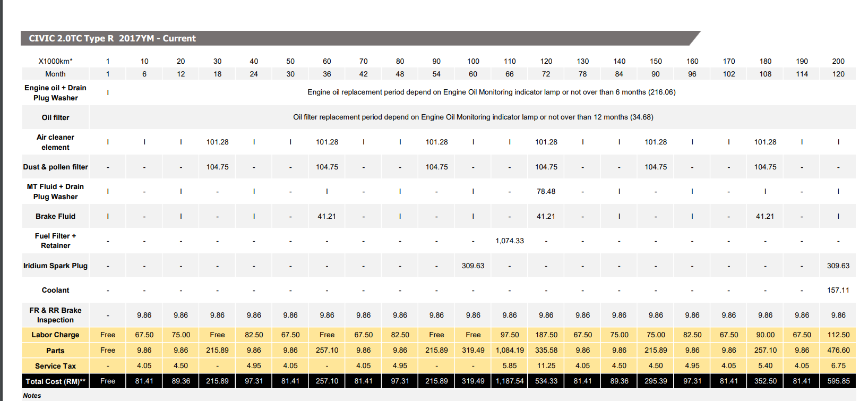Image resolution: width=868 pixels, height=401 pixels.
Task: Select the 'Fuel Filter + Retainer' row label
Action: 55,241
